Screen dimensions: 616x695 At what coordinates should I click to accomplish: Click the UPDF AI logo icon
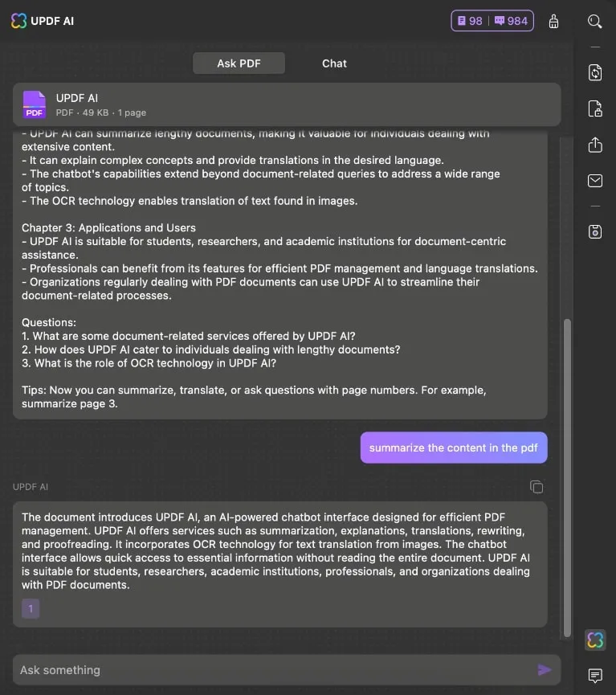tap(18, 21)
